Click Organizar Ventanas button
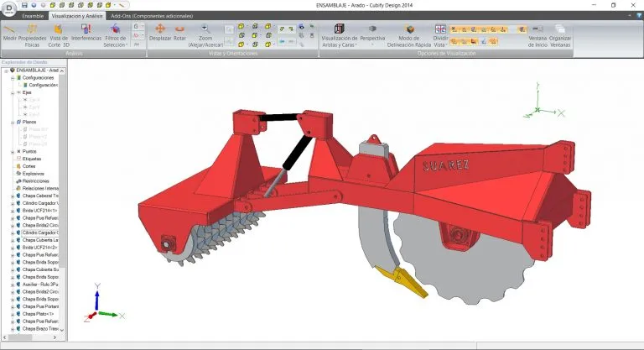Screen dimensions: 644x350 pos(560,34)
